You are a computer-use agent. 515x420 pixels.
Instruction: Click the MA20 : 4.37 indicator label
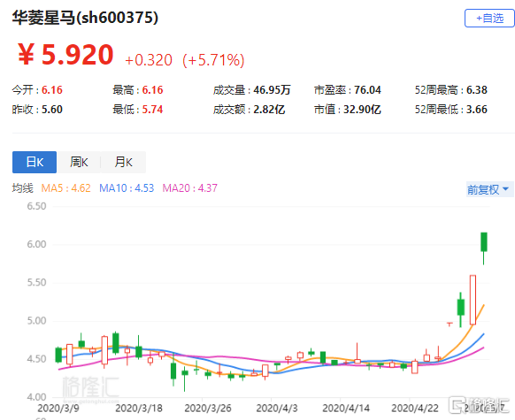pos(190,188)
